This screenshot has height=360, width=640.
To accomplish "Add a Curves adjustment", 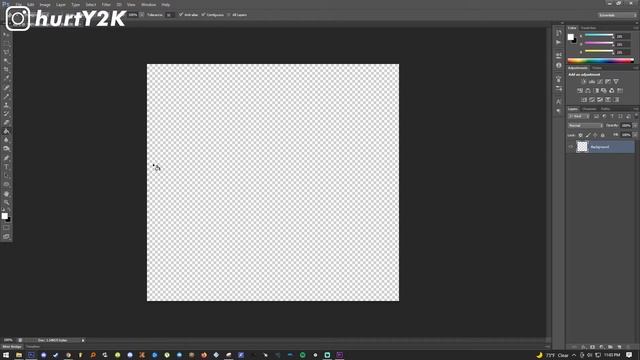I will 600,82.
